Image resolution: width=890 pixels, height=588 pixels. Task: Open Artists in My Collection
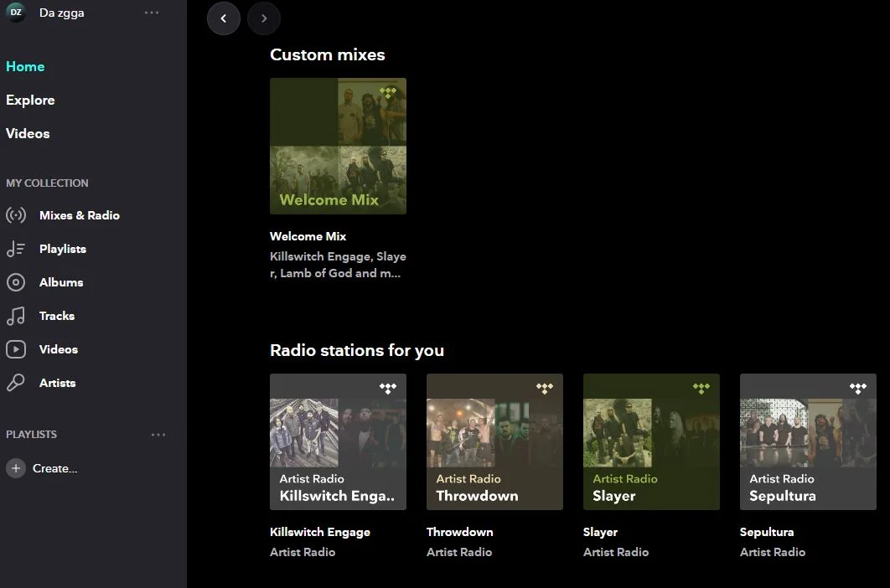click(x=57, y=383)
